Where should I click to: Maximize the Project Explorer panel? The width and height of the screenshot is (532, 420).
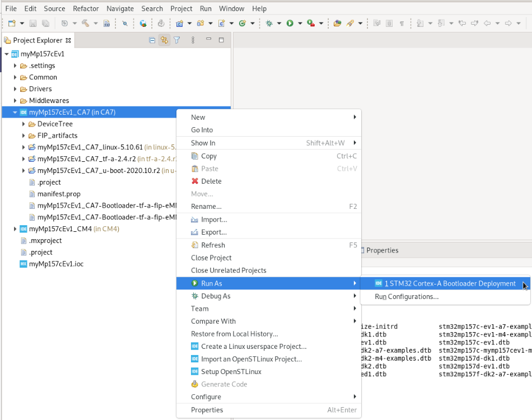click(x=221, y=40)
